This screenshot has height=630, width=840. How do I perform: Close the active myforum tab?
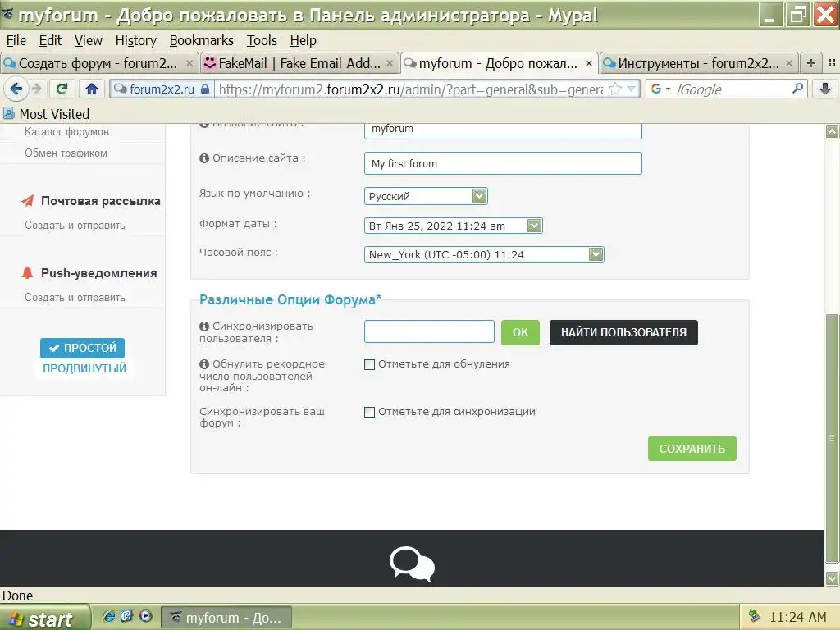coord(589,63)
